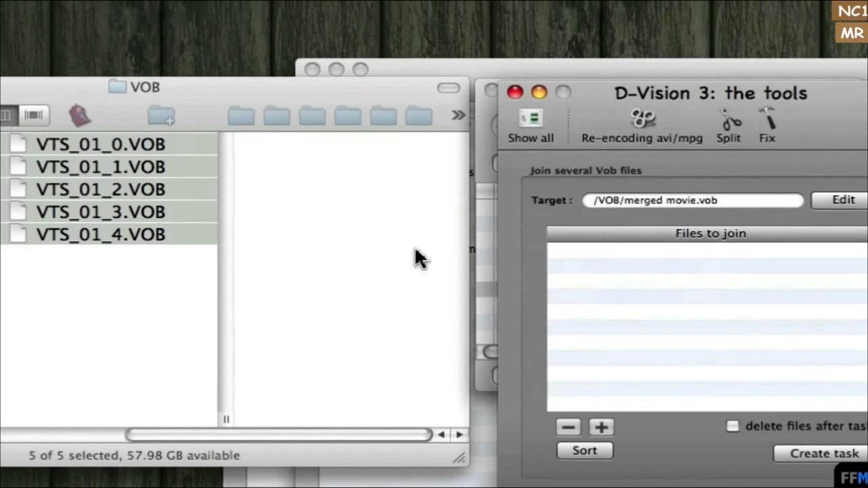Select VTS_01_3.VOB file name
Viewport: 868px width, 488px height.
click(100, 212)
